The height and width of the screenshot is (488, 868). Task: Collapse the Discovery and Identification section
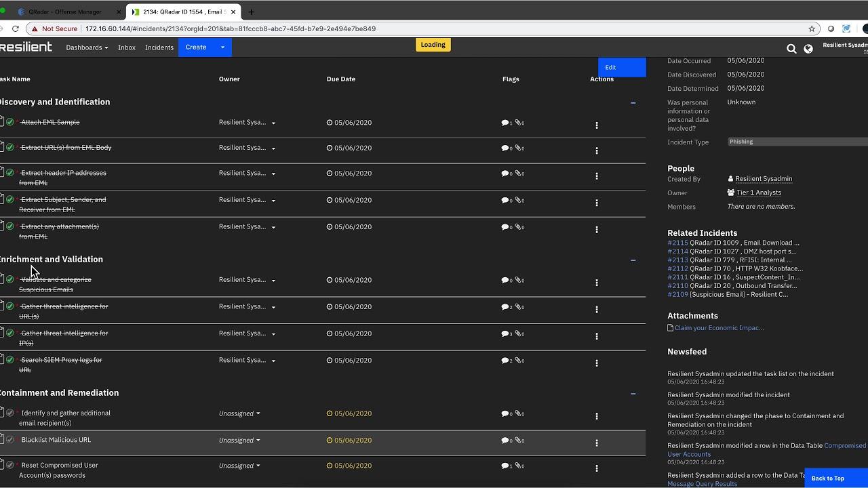pyautogui.click(x=633, y=103)
